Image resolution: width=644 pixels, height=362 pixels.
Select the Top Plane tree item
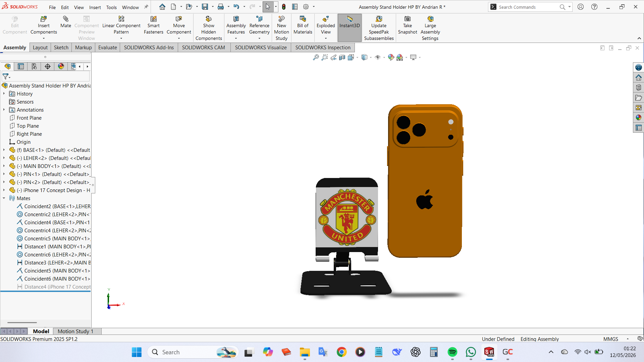28,126
